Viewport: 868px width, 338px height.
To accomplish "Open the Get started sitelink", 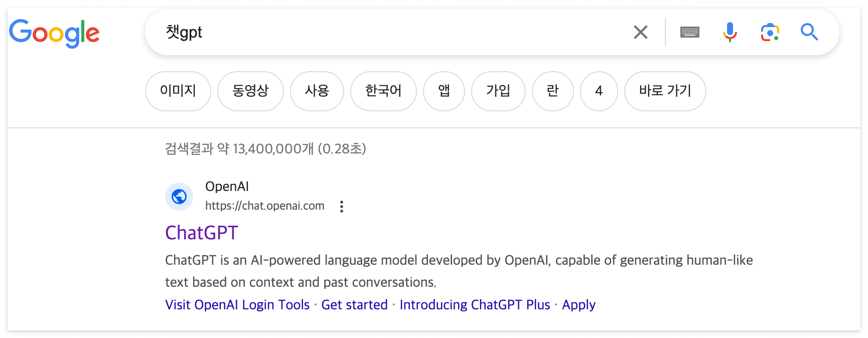I will point(355,305).
